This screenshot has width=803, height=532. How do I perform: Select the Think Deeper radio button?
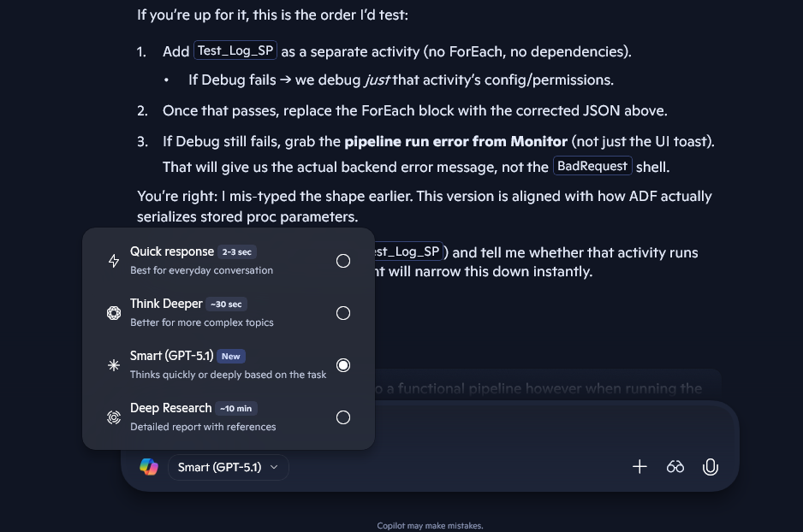point(343,313)
